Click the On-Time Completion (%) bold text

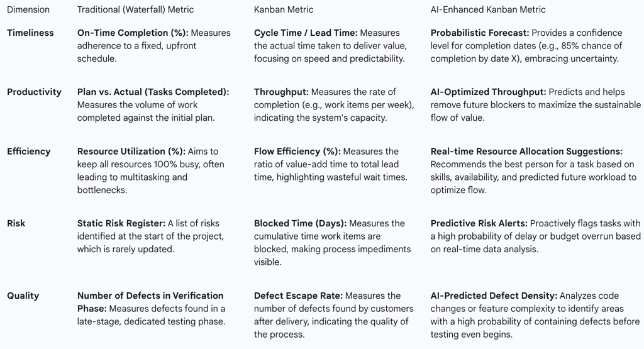(133, 33)
